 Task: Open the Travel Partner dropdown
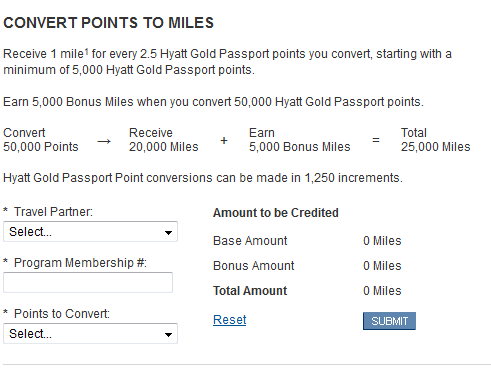pyautogui.click(x=90, y=232)
